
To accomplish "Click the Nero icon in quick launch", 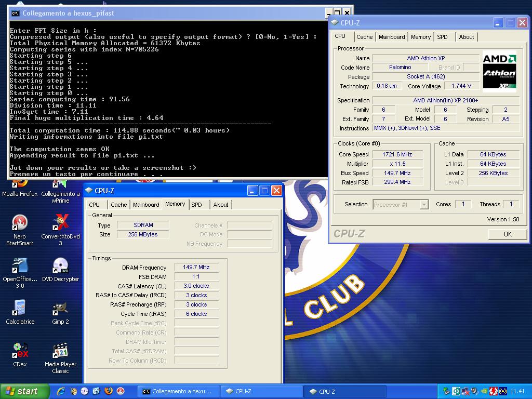I will pyautogui.click(x=121, y=391).
